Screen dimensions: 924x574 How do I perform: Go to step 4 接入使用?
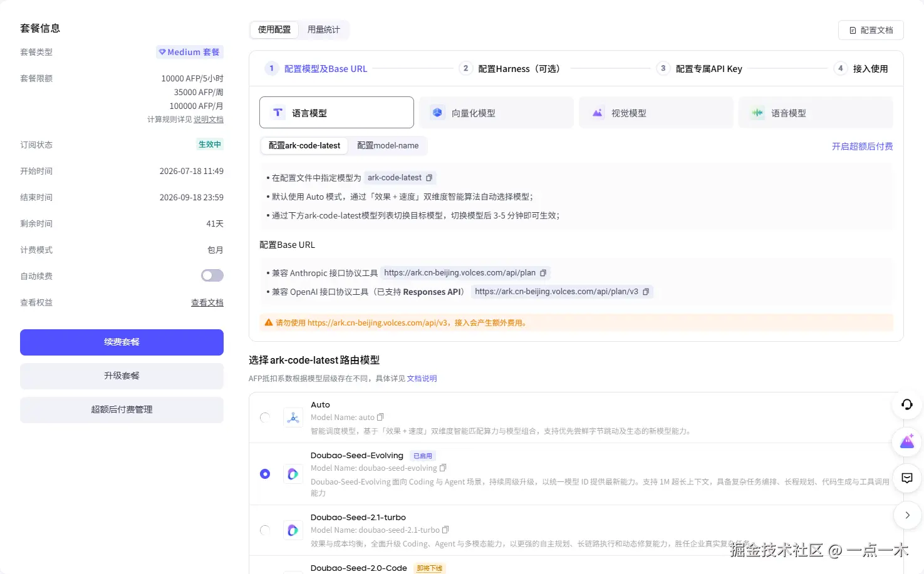[x=861, y=69]
